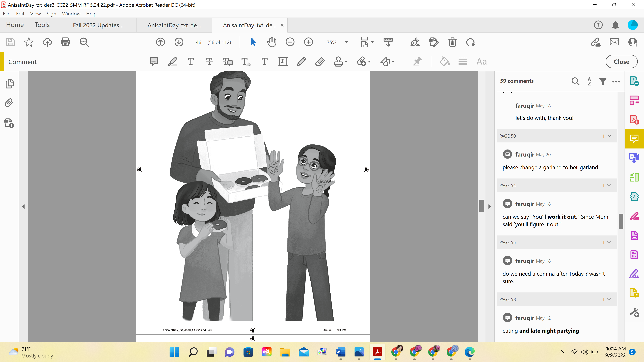Pick the eraser tool

click(320, 62)
